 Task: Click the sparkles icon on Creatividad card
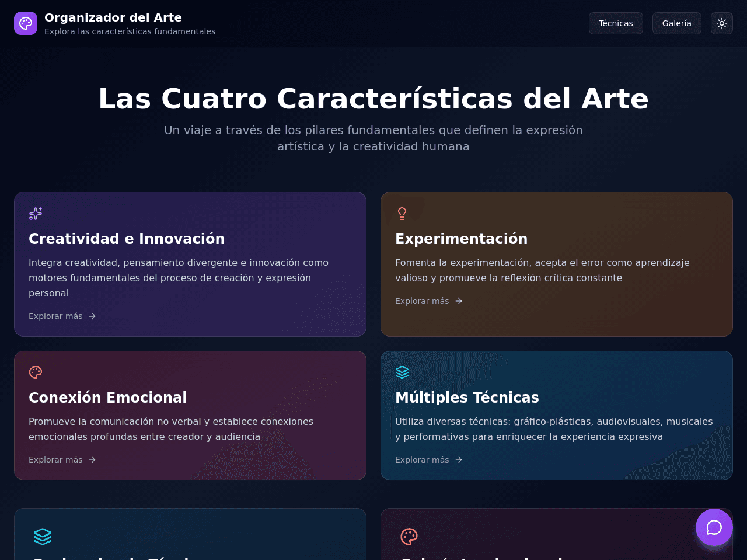[x=36, y=213]
